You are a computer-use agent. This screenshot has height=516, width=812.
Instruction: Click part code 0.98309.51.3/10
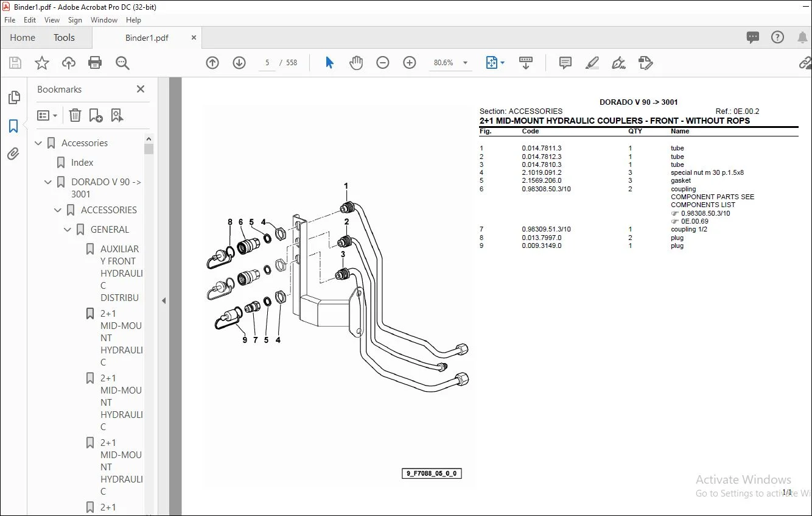tap(547, 229)
